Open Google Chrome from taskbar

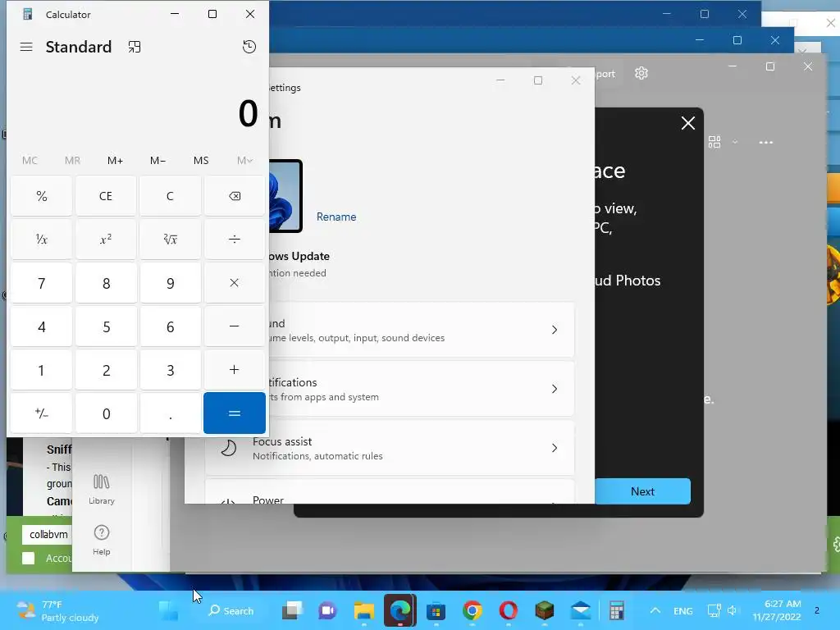pyautogui.click(x=472, y=610)
